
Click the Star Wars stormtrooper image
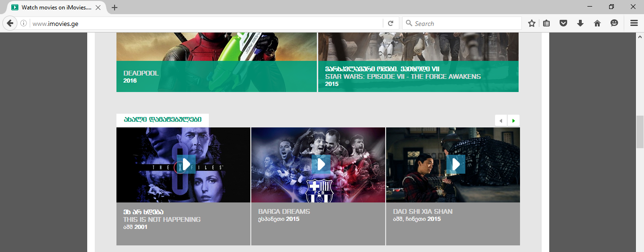[x=418, y=47]
